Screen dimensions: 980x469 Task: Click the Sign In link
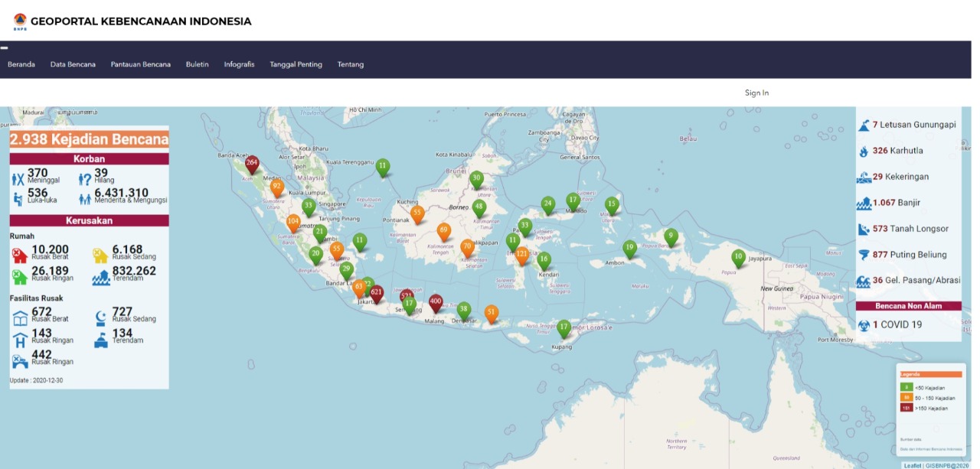pyautogui.click(x=756, y=93)
